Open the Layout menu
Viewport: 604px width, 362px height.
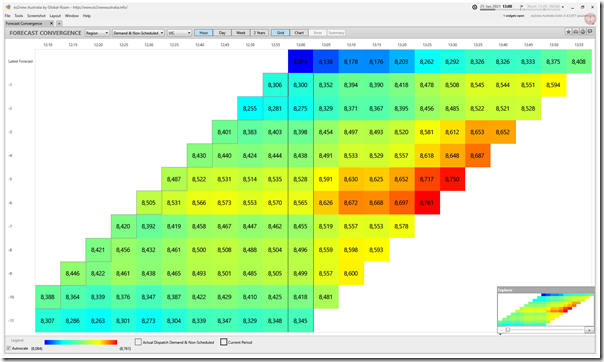[55, 16]
